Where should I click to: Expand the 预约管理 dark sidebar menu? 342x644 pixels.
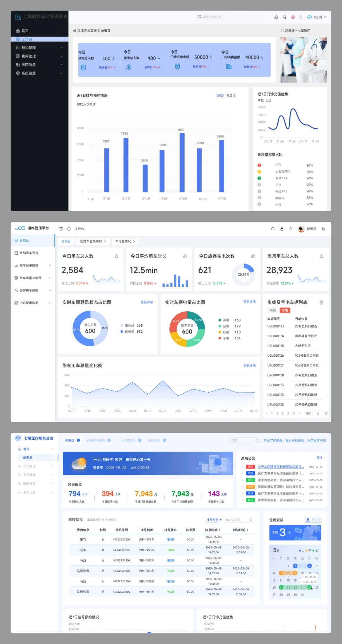(x=39, y=48)
